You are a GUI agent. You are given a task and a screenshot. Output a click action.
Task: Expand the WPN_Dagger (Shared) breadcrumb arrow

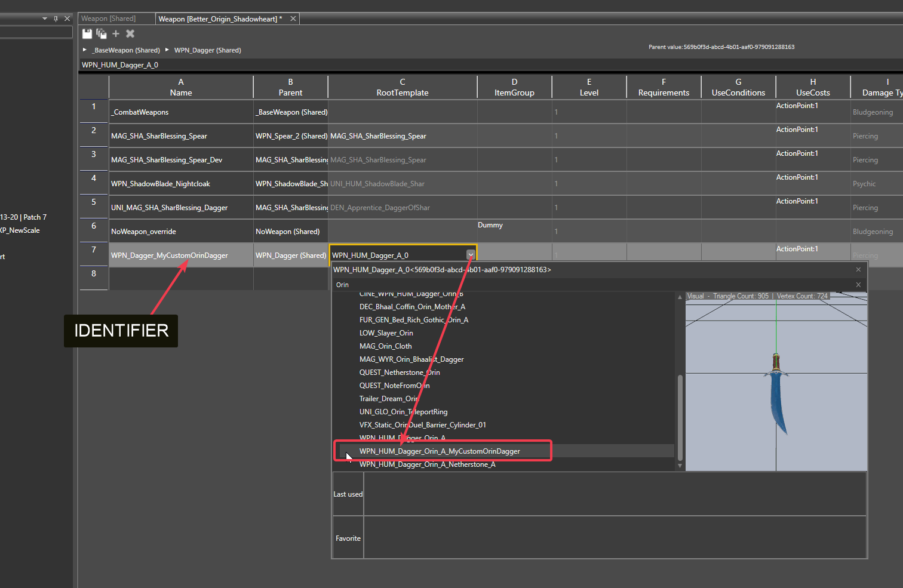(x=167, y=50)
